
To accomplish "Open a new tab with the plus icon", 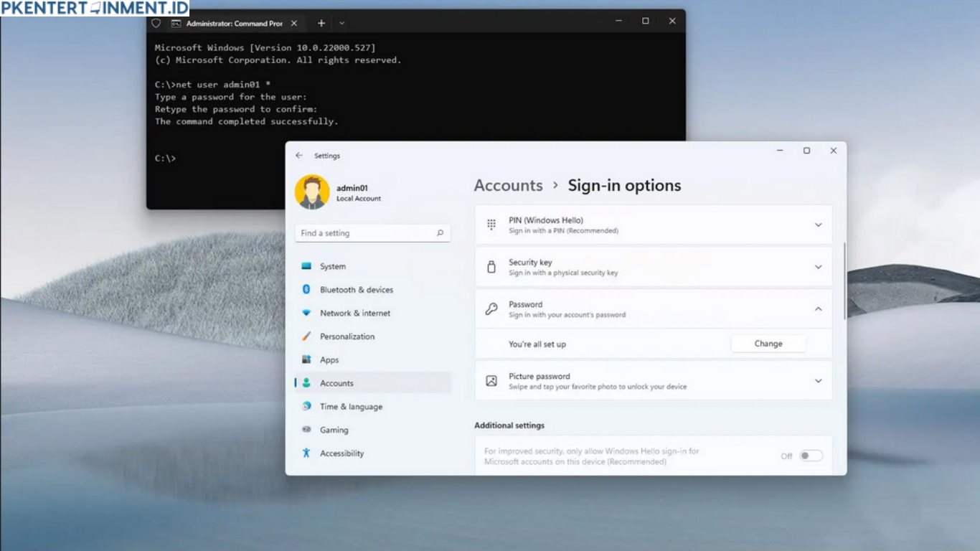I will pyautogui.click(x=321, y=23).
